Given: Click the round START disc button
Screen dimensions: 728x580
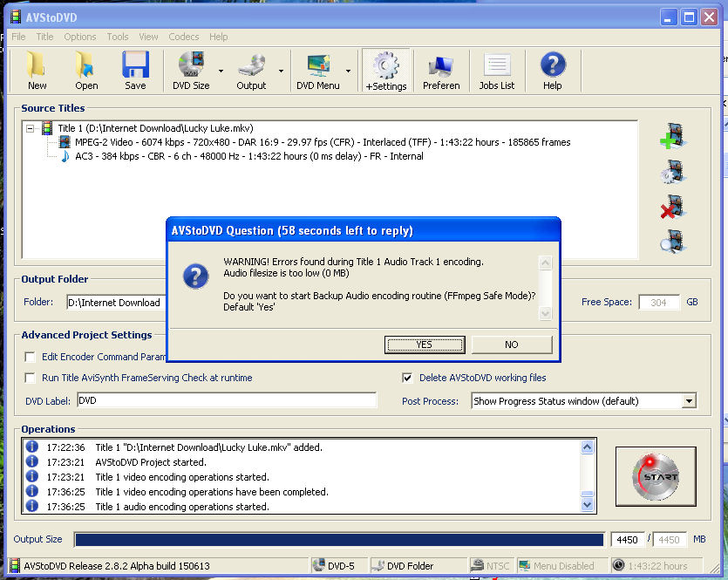Looking at the screenshot, I should [656, 476].
